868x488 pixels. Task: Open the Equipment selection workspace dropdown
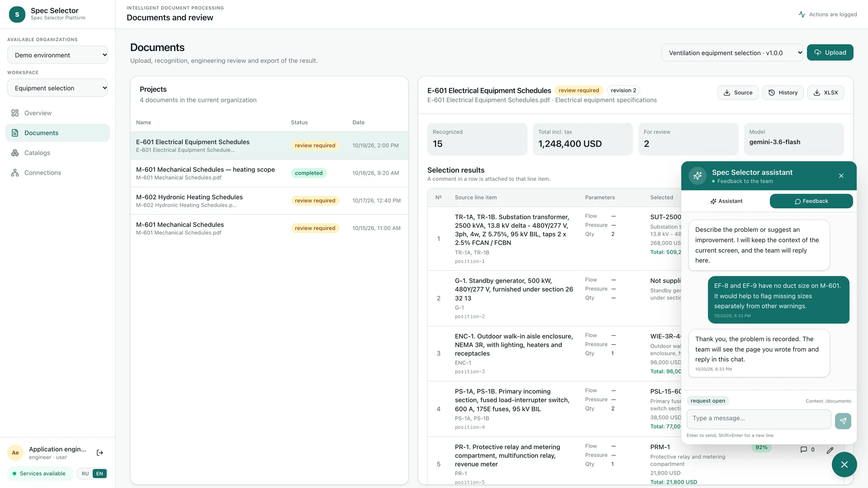tap(57, 88)
